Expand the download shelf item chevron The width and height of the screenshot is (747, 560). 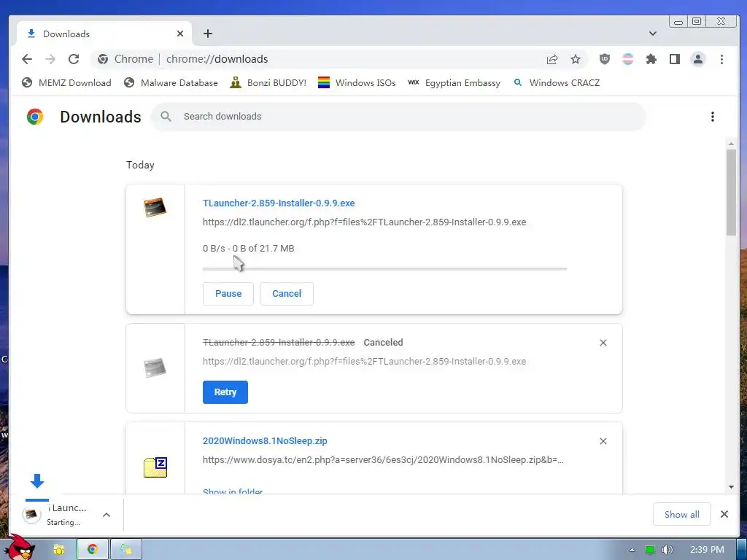[107, 515]
